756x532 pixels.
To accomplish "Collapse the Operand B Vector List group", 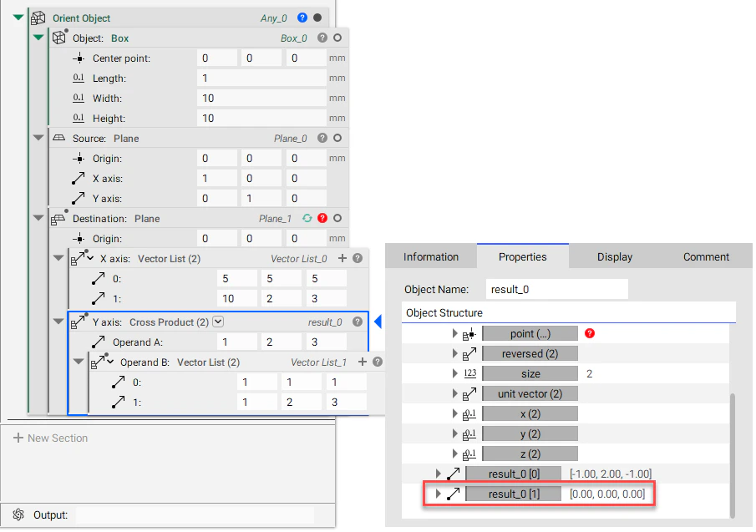I will pos(79,362).
